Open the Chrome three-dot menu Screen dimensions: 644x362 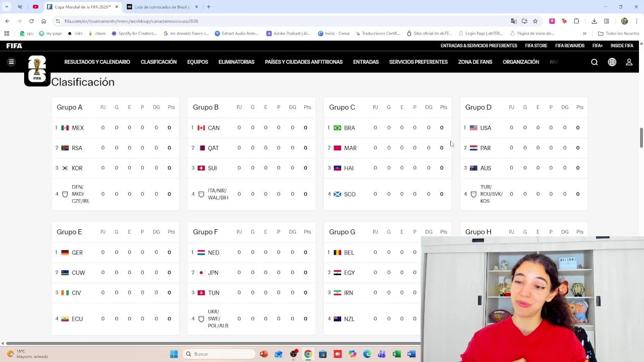636,21
